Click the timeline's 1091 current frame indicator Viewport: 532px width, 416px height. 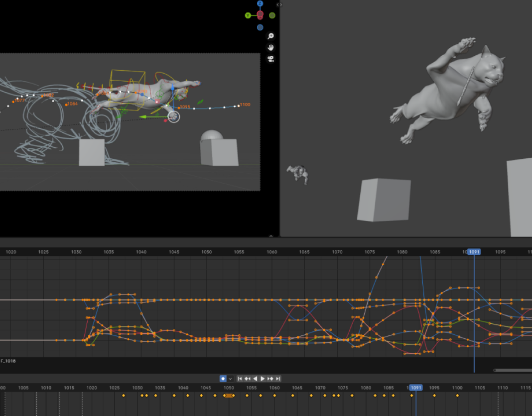[415, 388]
